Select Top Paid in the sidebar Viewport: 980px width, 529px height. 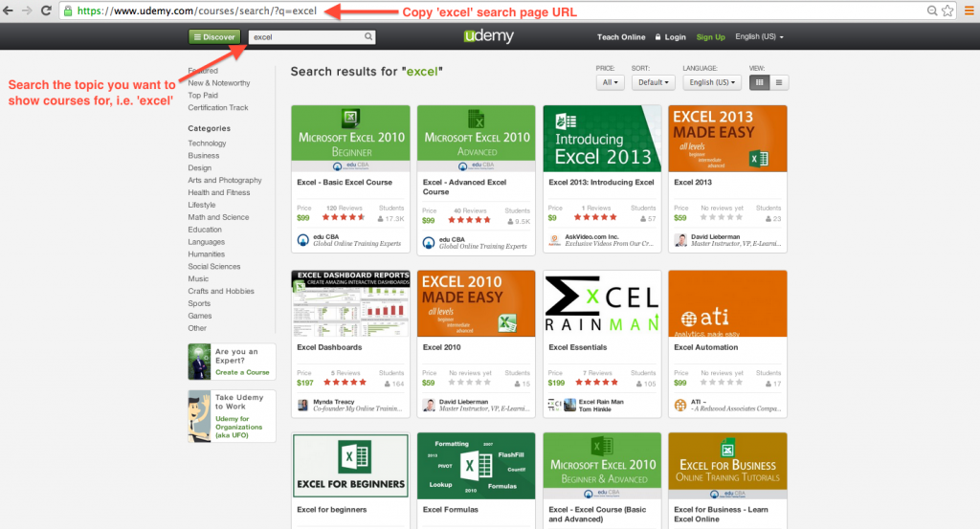[203, 96]
